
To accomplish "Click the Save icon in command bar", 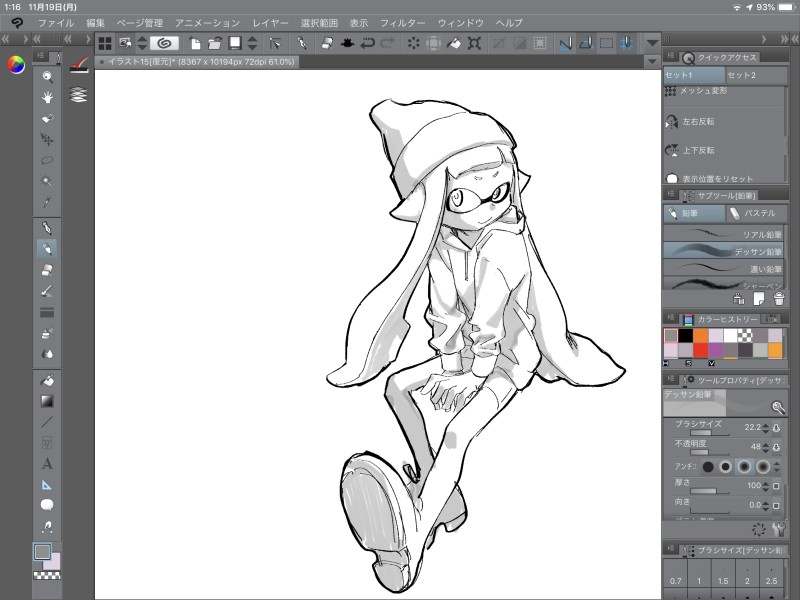I will 233,43.
